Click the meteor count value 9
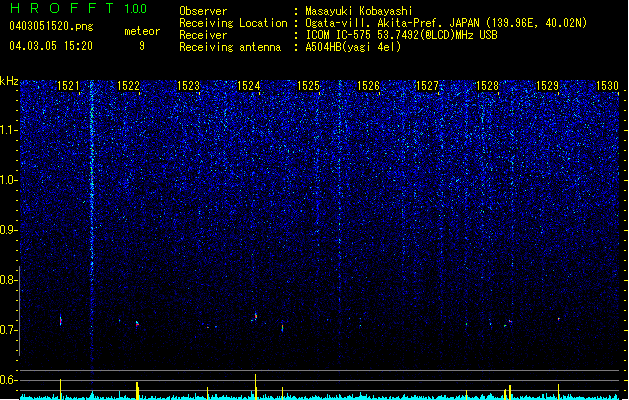Image resolution: width=629 pixels, height=400 pixels. pos(142,46)
